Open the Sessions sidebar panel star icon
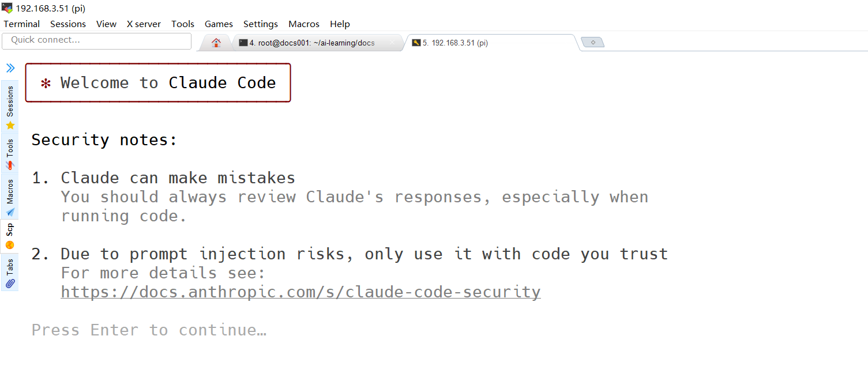The height and width of the screenshot is (385, 868). (x=10, y=126)
